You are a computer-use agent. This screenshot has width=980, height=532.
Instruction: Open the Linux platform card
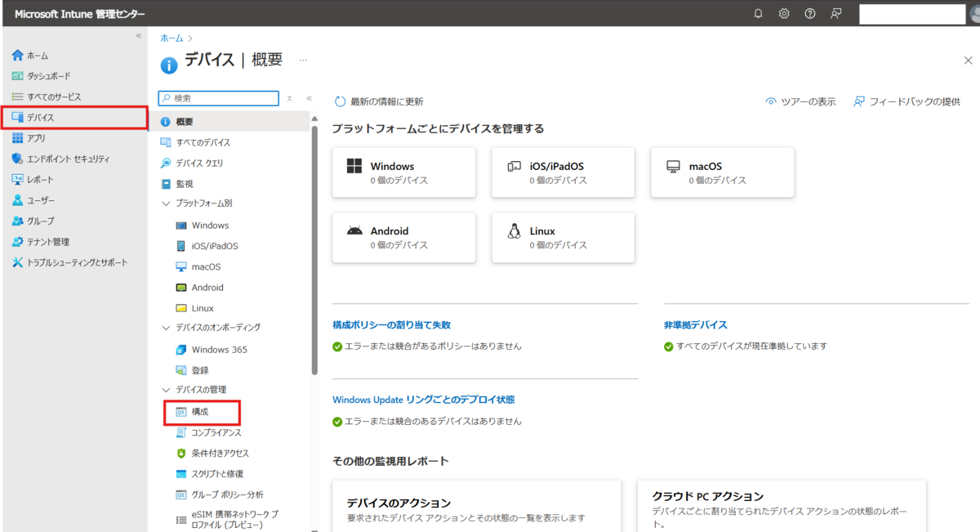[x=563, y=238]
